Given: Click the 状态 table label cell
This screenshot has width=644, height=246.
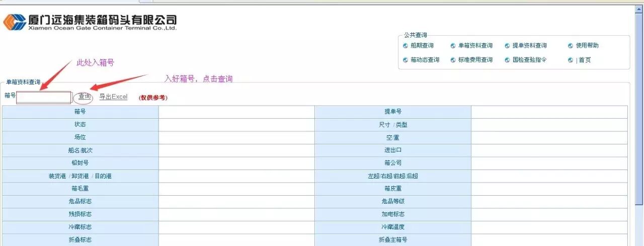Looking at the screenshot, I should click(80, 125).
